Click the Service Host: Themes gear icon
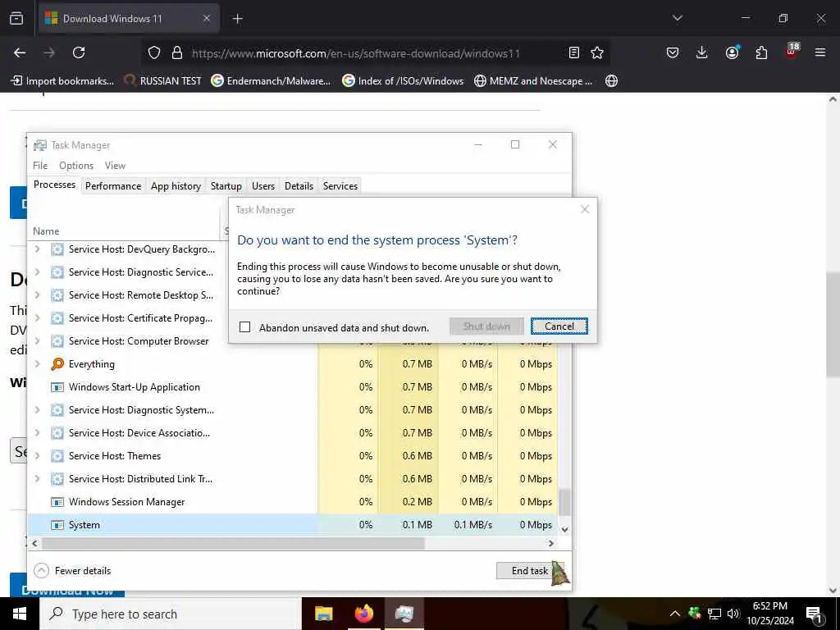The width and height of the screenshot is (840, 630). coord(57,456)
